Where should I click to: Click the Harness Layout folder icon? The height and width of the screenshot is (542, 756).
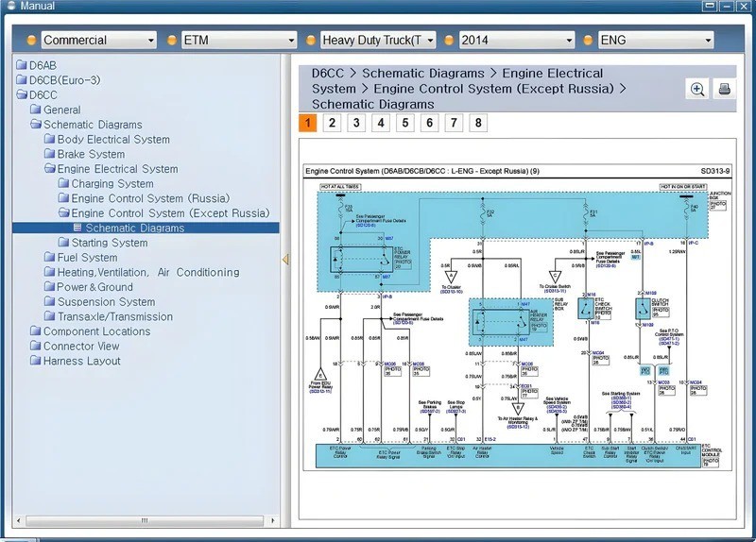pos(35,361)
